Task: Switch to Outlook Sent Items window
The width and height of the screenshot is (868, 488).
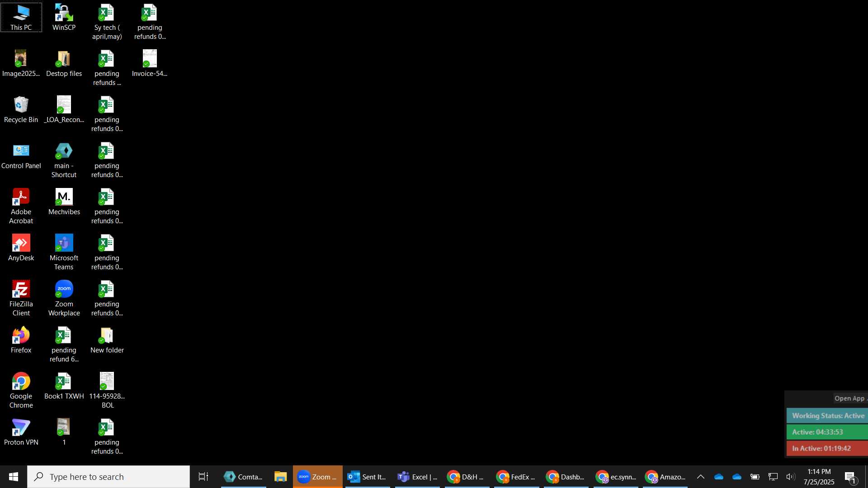Action: [367, 477]
